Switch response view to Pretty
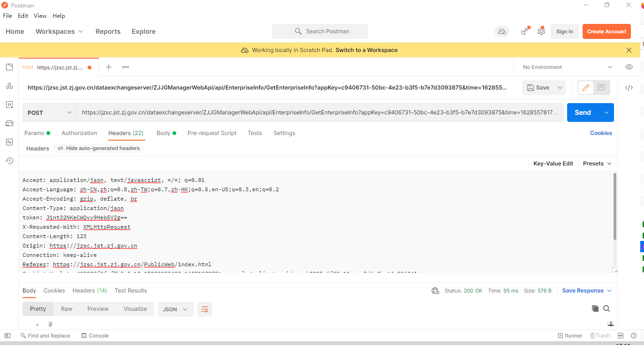 click(x=38, y=309)
